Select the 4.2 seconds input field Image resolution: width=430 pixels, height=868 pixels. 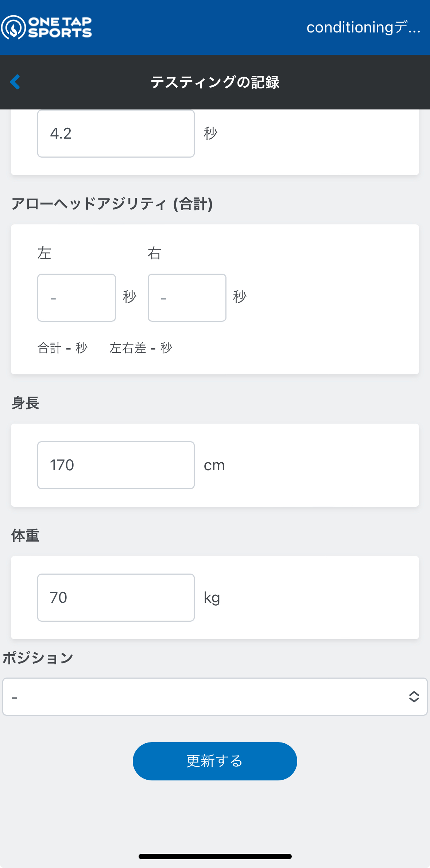[116, 134]
